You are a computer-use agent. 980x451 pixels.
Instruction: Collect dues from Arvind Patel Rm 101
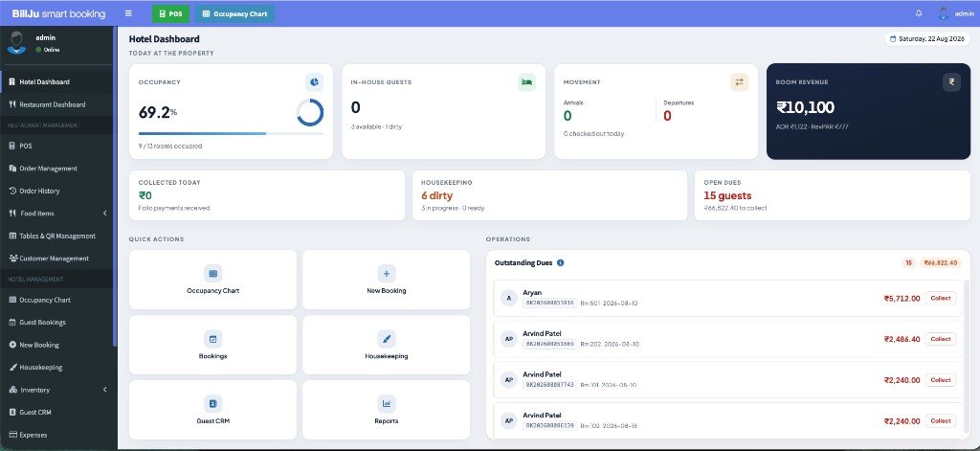click(941, 380)
